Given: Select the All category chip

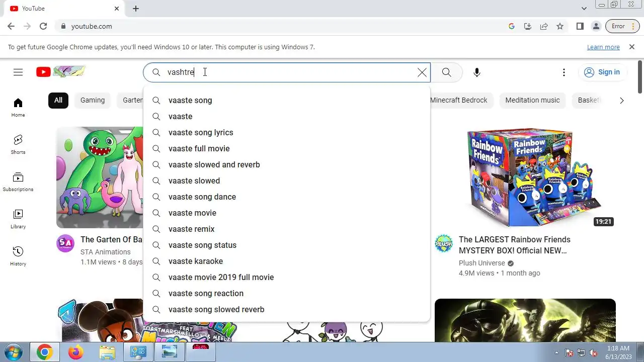Looking at the screenshot, I should click(58, 100).
